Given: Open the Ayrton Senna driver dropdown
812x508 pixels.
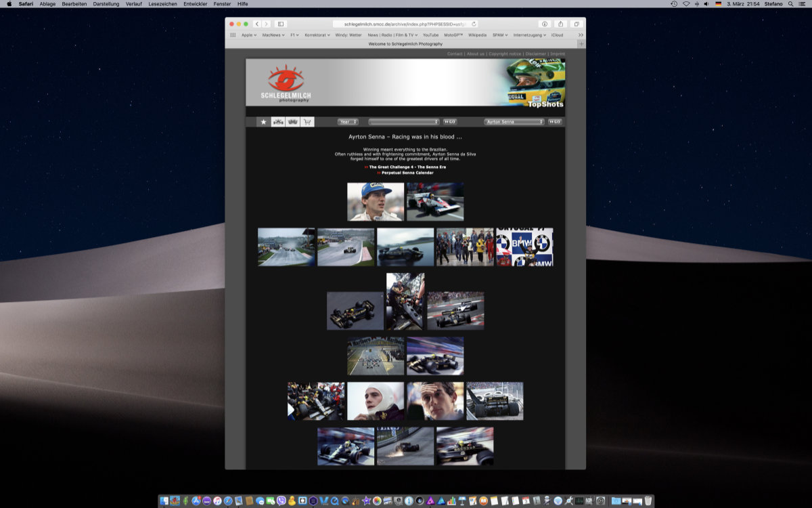Looking at the screenshot, I should pos(514,122).
